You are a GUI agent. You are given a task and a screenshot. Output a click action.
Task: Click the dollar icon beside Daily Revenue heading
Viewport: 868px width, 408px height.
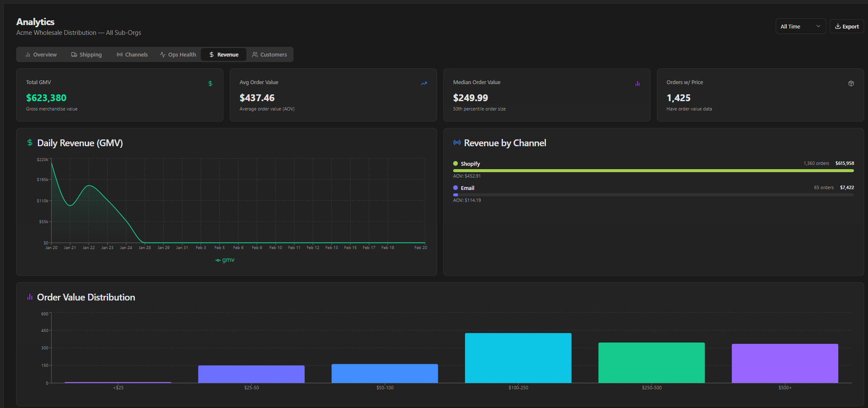[x=30, y=142]
